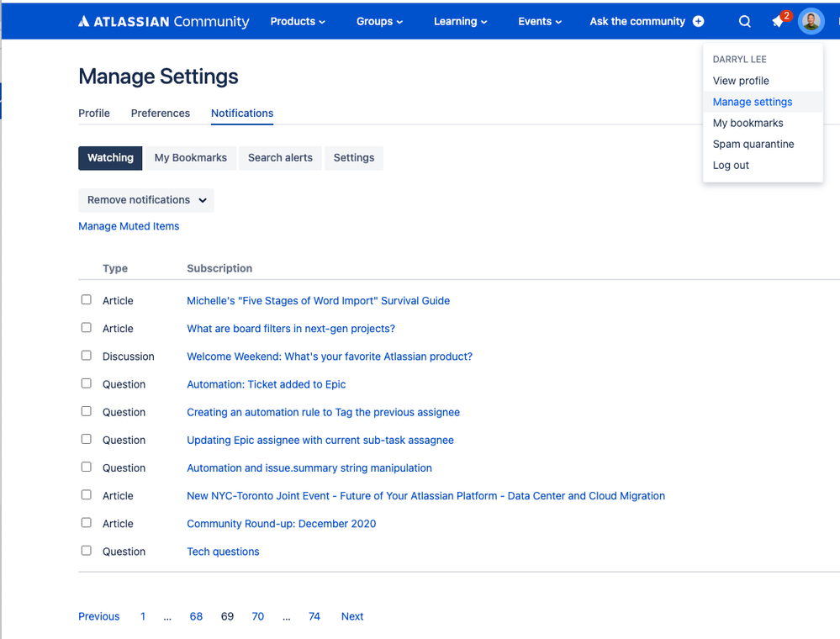The image size is (840, 639).
Task: Open What are board filters link
Action: point(291,329)
